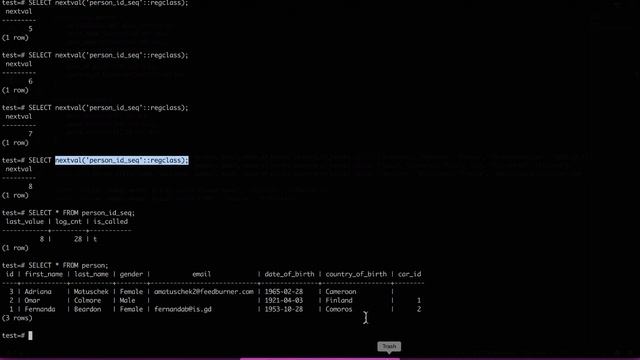Image resolution: width=640 pixels, height=360 pixels.
Task: Click the nextval result 7
Action: click(x=30, y=134)
